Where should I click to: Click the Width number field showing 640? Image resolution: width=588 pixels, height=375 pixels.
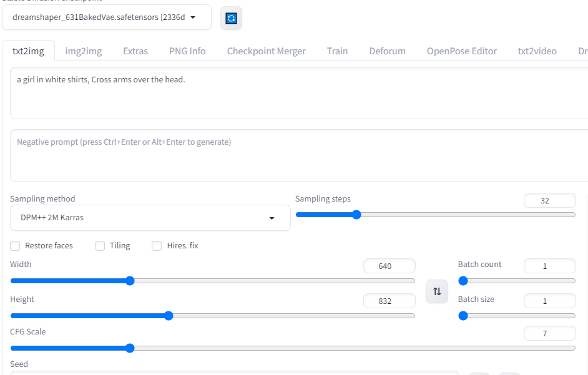390,266
